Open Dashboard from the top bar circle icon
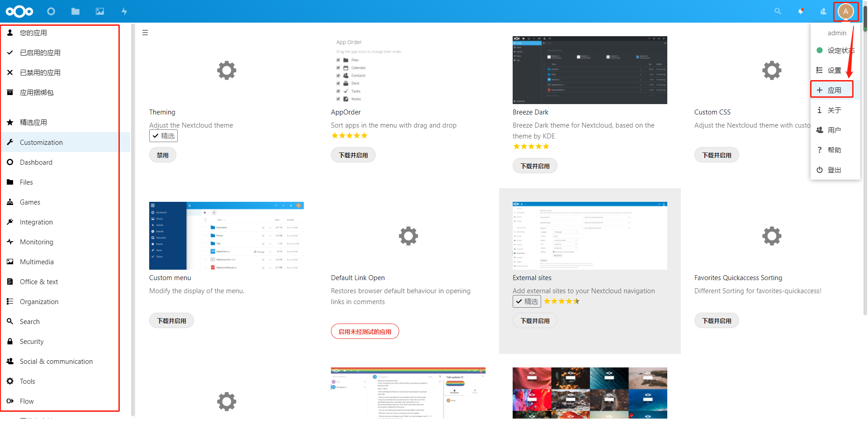 [x=51, y=11]
